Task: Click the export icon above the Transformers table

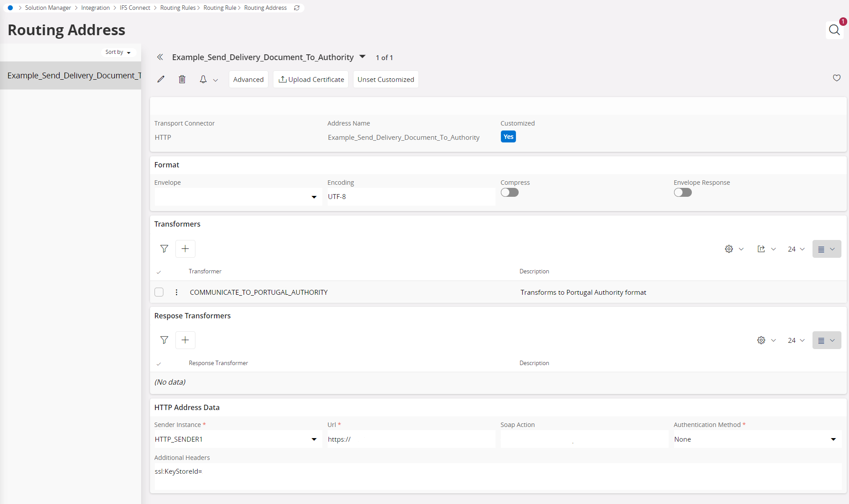Action: coord(761,249)
